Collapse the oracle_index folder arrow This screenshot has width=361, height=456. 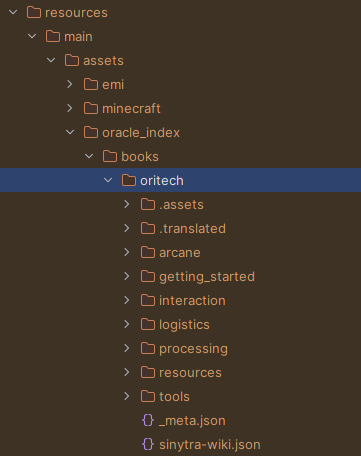click(70, 132)
